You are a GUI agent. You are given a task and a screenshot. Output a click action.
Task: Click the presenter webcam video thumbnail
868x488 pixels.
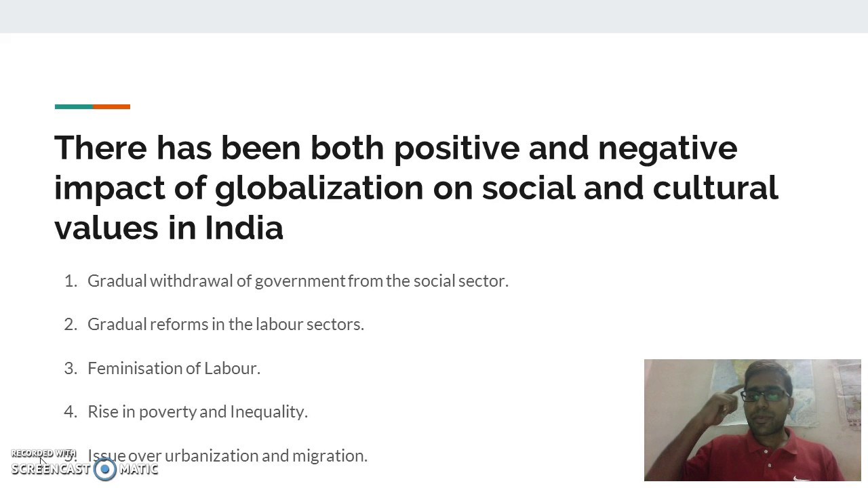pyautogui.click(x=752, y=420)
